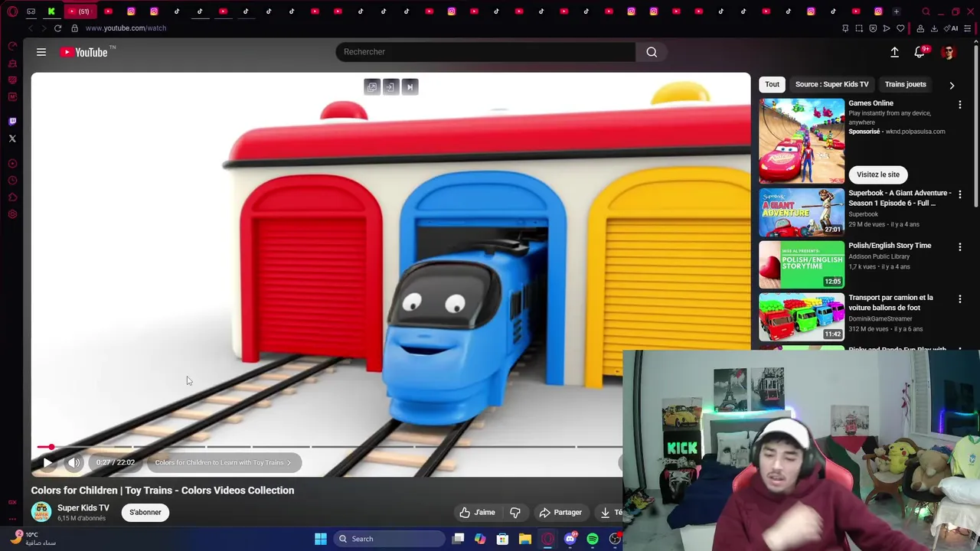Screen dimensions: 980x551
Task: Click the address bar URL
Action: (126, 28)
